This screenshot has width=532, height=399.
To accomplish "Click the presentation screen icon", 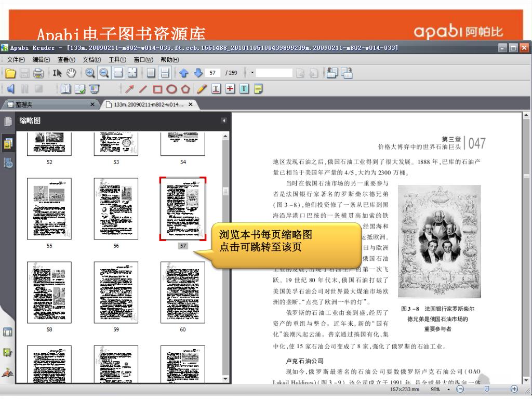I will [x=94, y=89].
